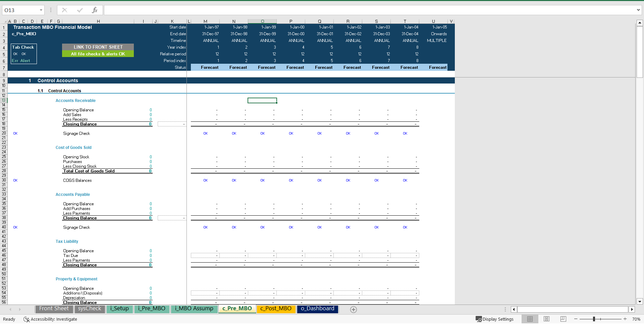Click the 70% zoom level
Viewport: 644px width, 324px height.
point(636,319)
